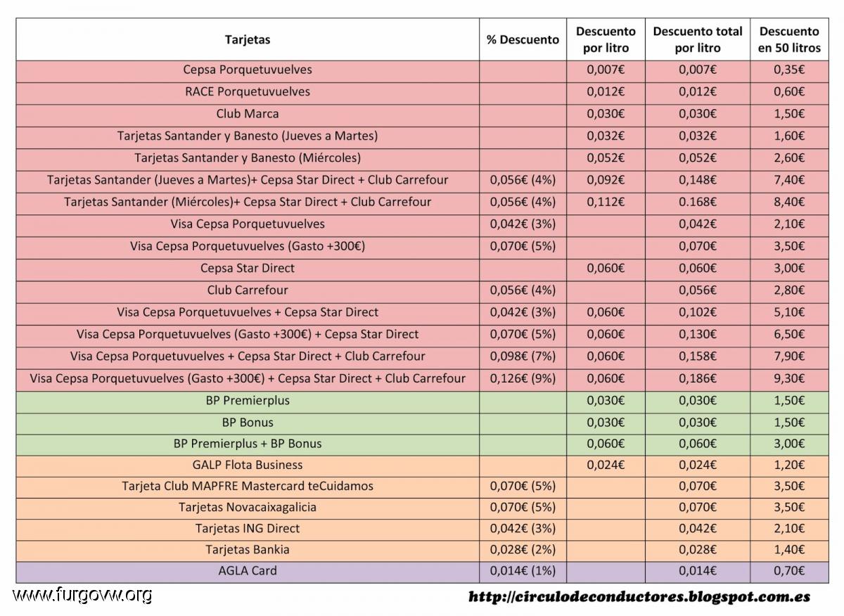The image size is (844, 616).
Task: Select the "0,130€" total discount
Action: 698,334
